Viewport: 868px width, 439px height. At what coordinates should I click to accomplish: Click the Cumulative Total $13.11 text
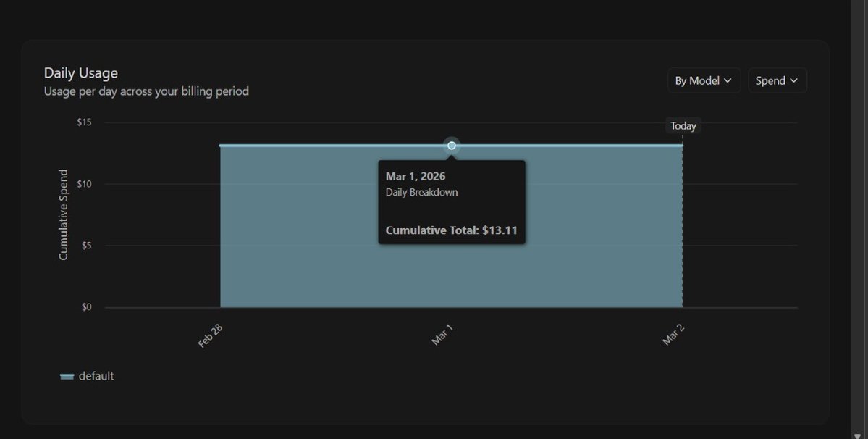[x=451, y=230]
